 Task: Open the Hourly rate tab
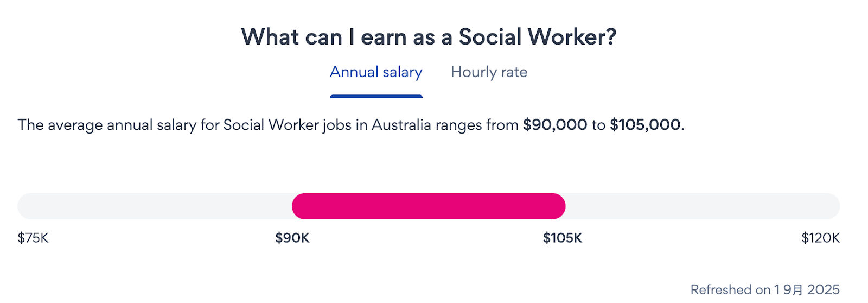tap(489, 72)
